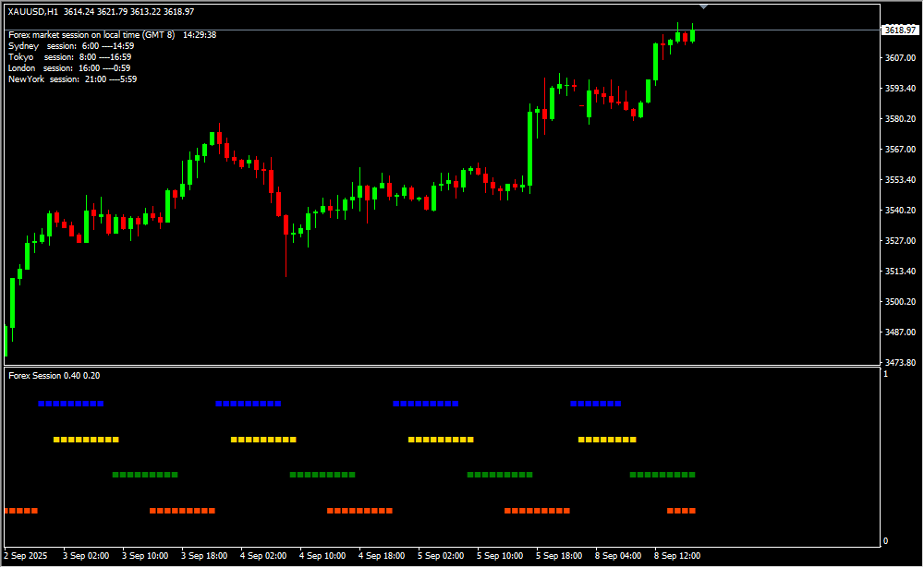
Task: Select the Sydney session time label
Action: pos(70,46)
